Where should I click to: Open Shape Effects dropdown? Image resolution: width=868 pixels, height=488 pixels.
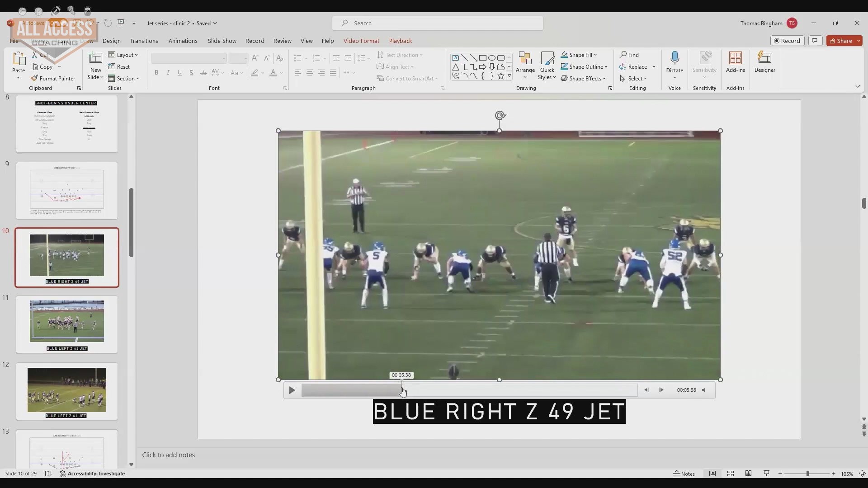583,78
